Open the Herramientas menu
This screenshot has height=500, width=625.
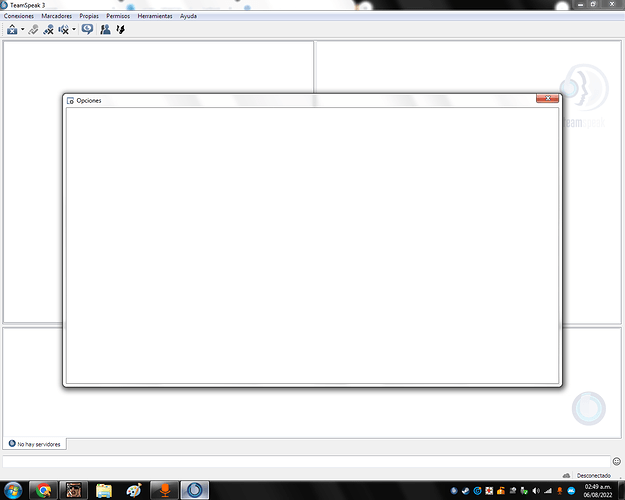(x=155, y=16)
